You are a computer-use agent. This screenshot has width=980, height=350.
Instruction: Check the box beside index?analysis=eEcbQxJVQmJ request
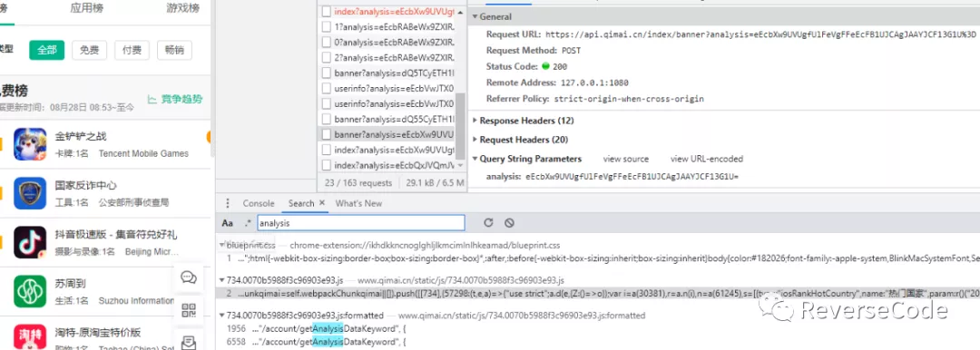tap(327, 165)
